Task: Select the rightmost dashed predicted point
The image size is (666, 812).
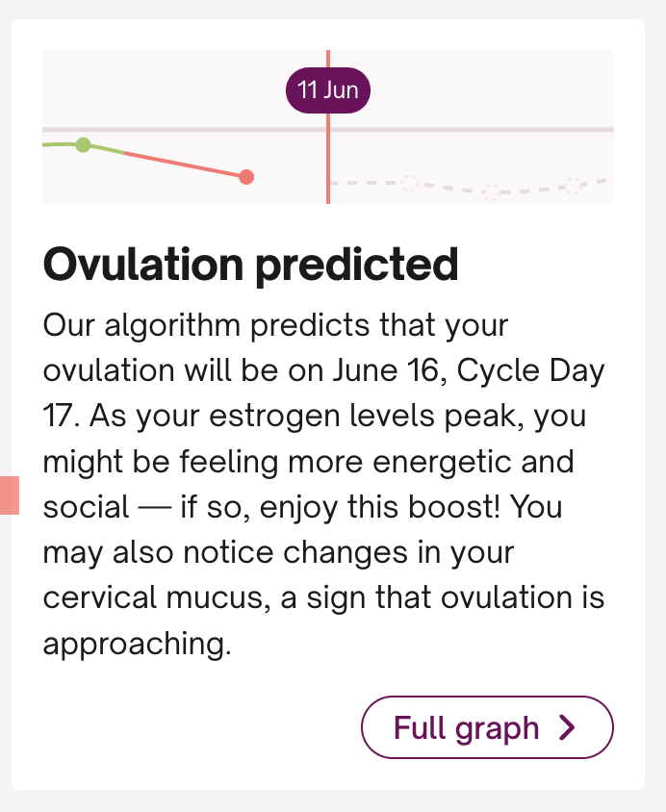Action: [574, 184]
